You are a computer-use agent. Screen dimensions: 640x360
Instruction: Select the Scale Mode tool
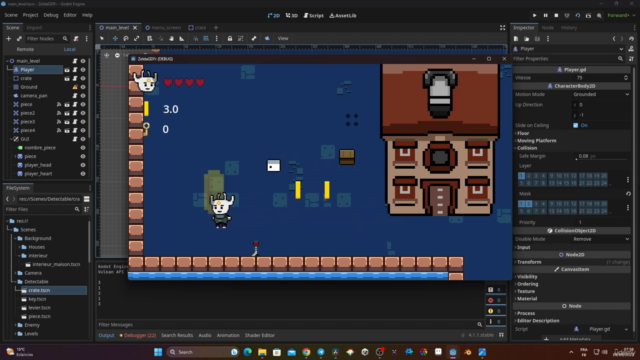click(137, 38)
